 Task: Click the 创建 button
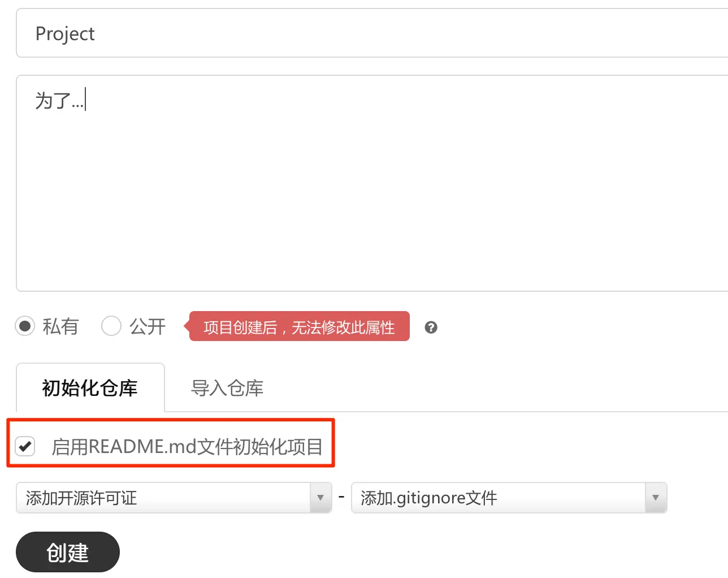(68, 552)
